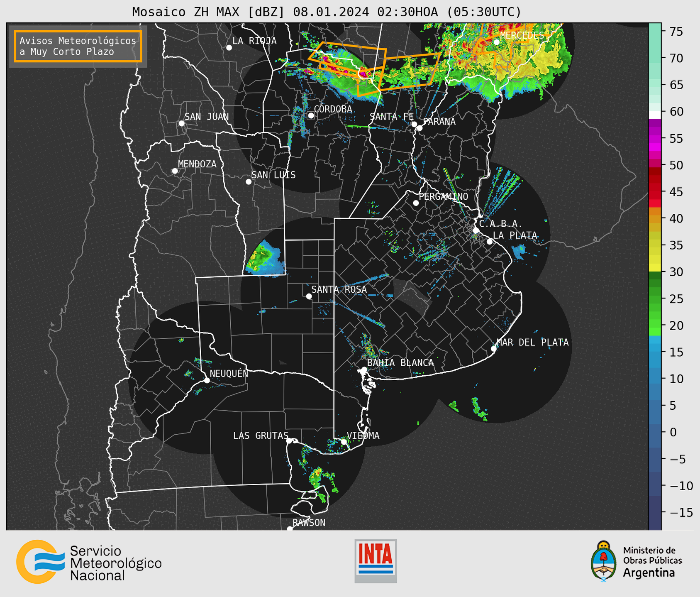Click the Paraná city marker
The height and width of the screenshot is (597, 700).
click(420, 128)
